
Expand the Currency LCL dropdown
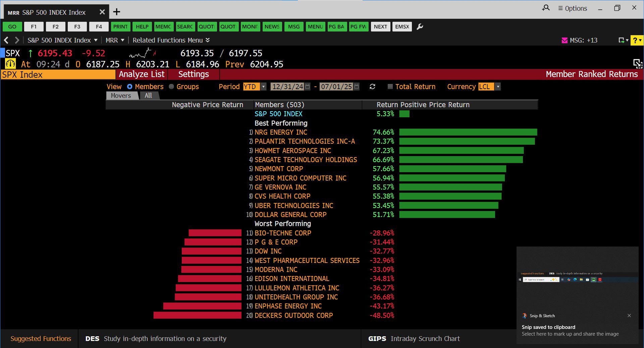coord(498,87)
